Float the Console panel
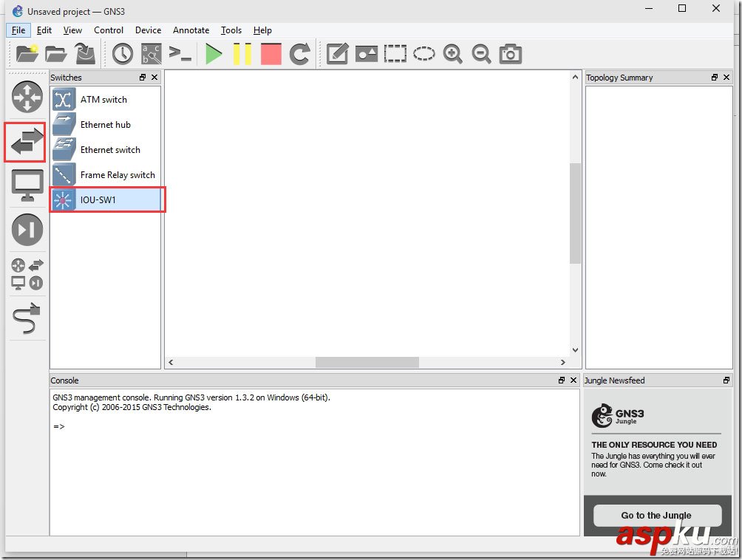Screen dimensions: 742x560 [x=561, y=380]
